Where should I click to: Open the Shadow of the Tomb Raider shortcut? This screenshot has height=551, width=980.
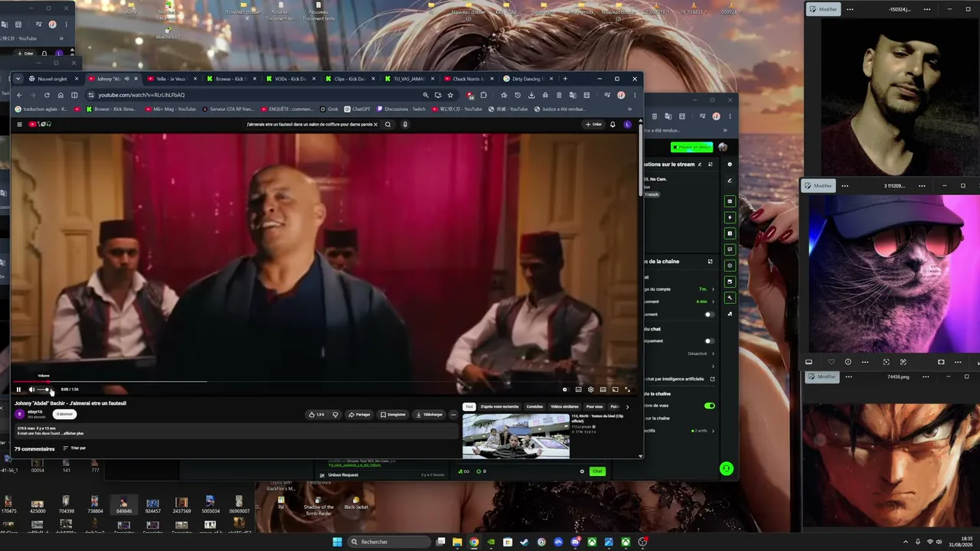pyautogui.click(x=318, y=506)
